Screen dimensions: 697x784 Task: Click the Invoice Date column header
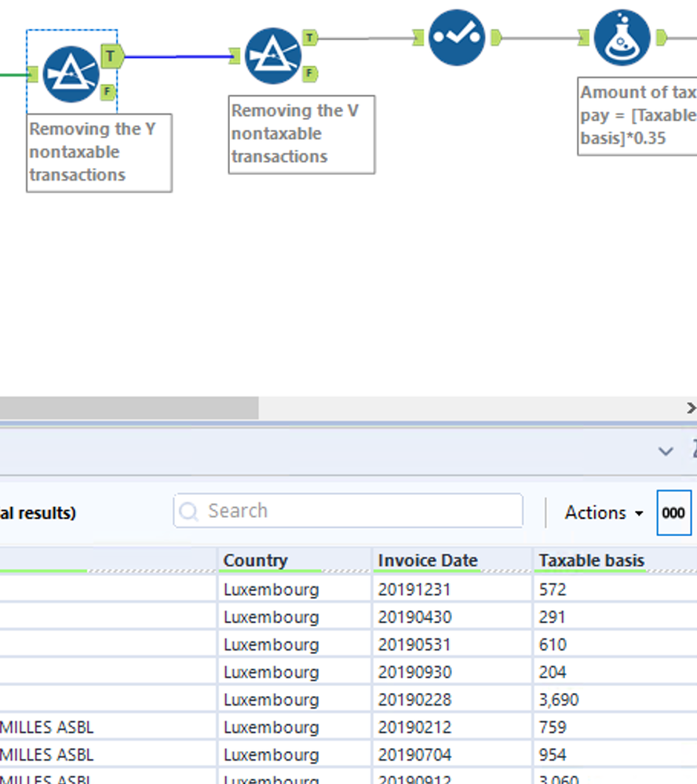tap(428, 560)
